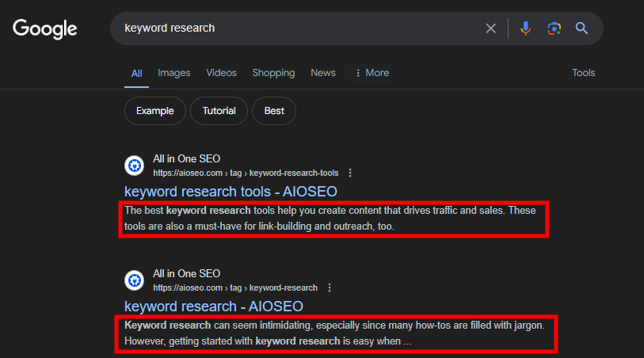644x358 pixels.
Task: Apply the Tutorial filter chip
Action: tap(219, 111)
